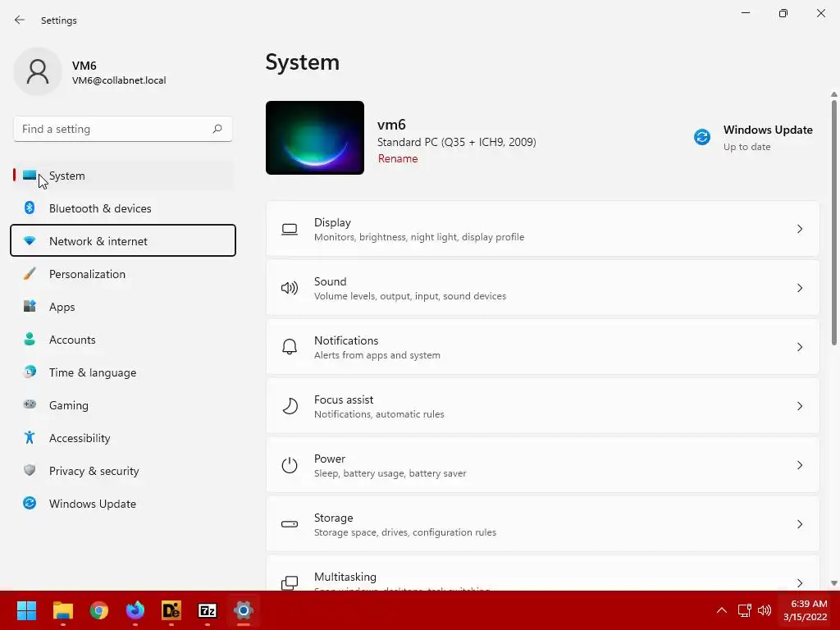Click the Multitasking windows icon
The width and height of the screenshot is (840, 630).
(290, 583)
